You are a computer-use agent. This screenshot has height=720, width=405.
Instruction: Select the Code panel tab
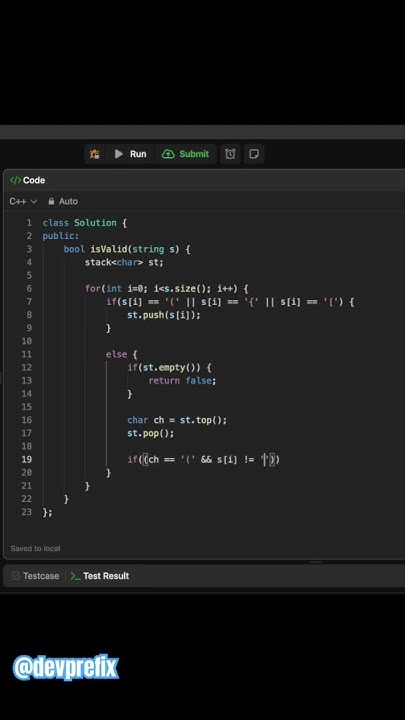point(28,180)
